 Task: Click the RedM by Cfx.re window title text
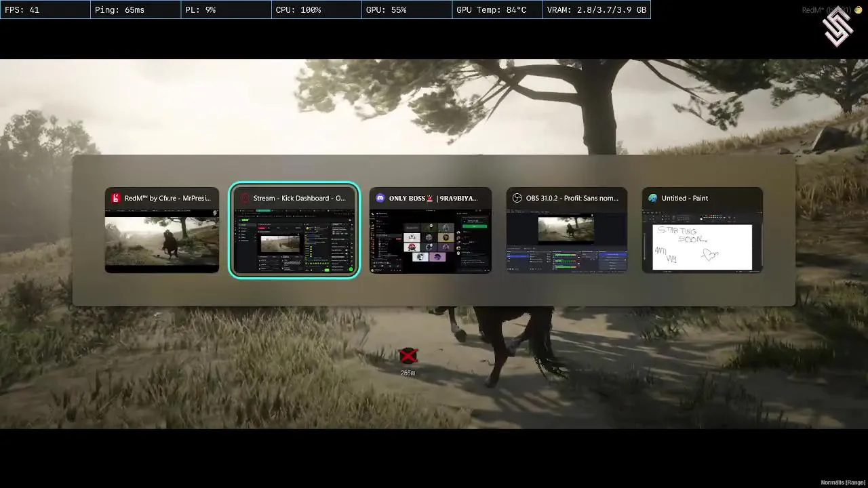tap(167, 199)
